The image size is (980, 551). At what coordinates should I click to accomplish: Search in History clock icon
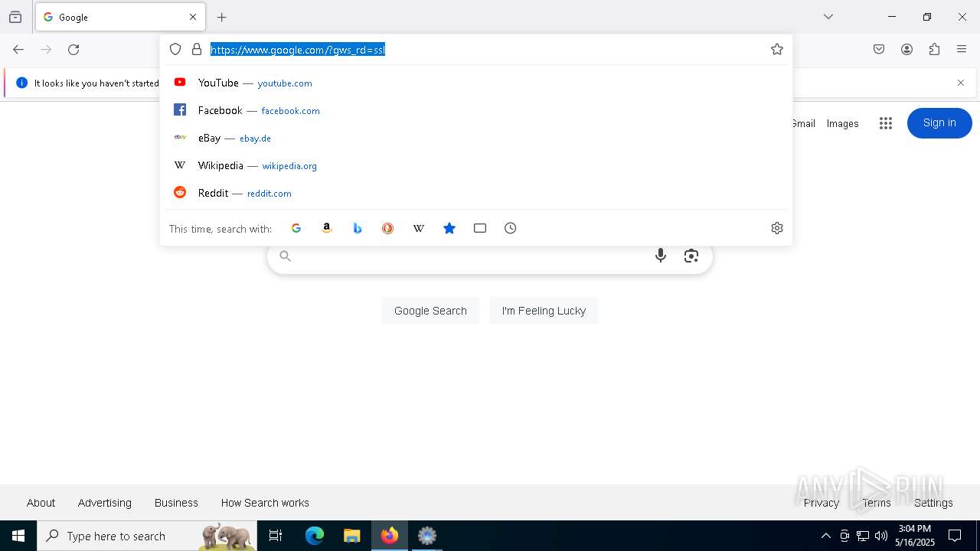(x=511, y=228)
